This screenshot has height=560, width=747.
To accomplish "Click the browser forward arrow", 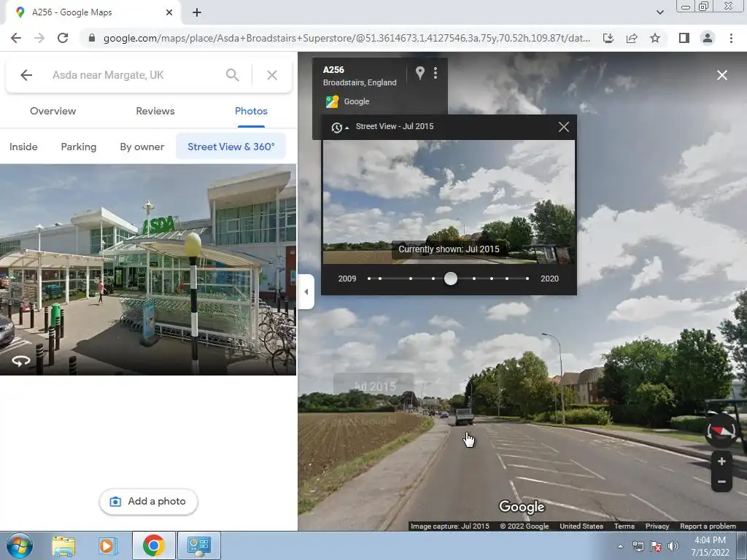I will click(x=39, y=38).
